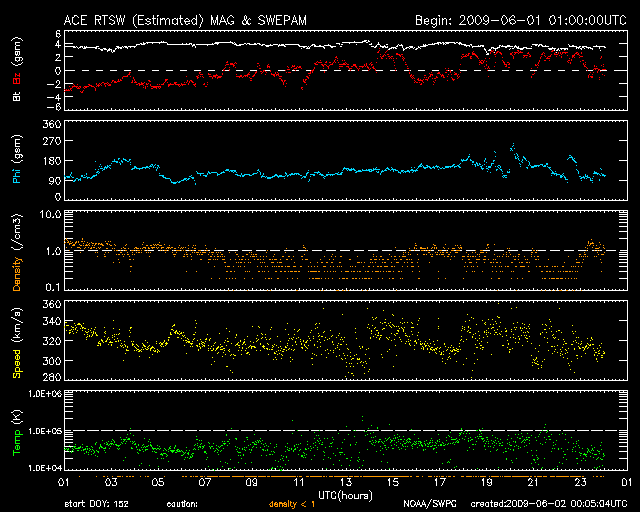Click the NOAA/SWPC credit text
640x512 pixels.
pos(428,504)
